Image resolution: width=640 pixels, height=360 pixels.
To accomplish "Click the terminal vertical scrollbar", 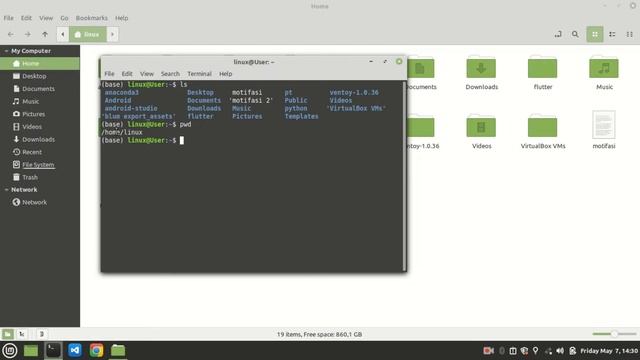I will pos(404,176).
